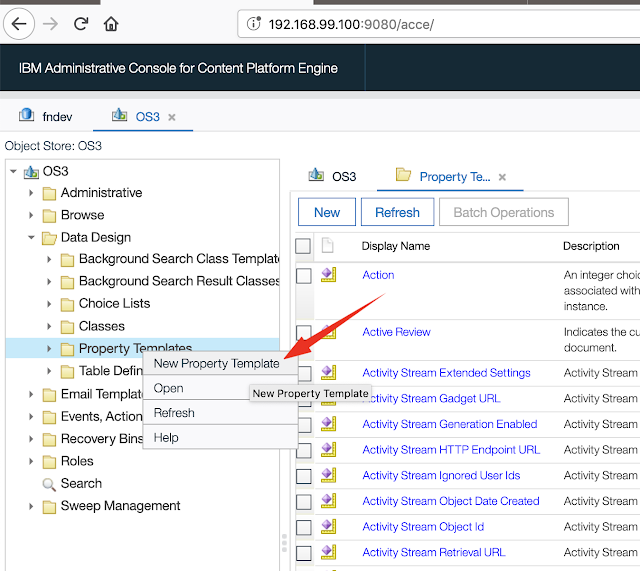Screen dimensions: 640x571
Task: Close the Property Te... tab
Action: [x=502, y=177]
